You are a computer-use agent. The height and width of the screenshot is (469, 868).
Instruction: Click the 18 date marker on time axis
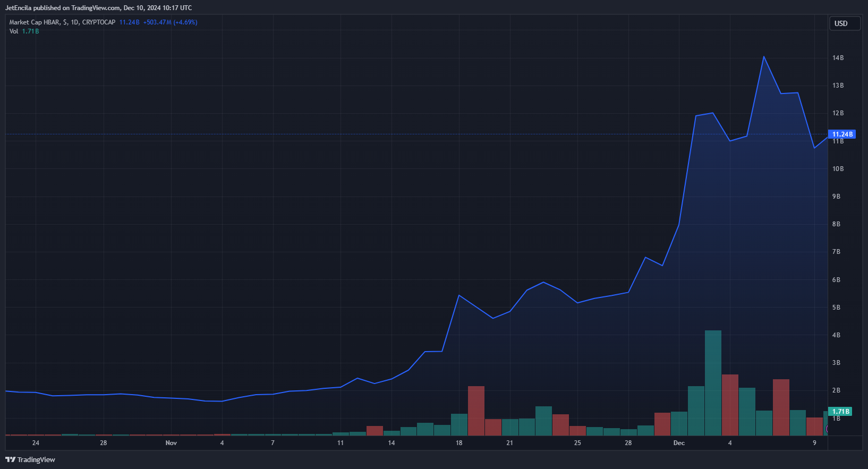459,443
